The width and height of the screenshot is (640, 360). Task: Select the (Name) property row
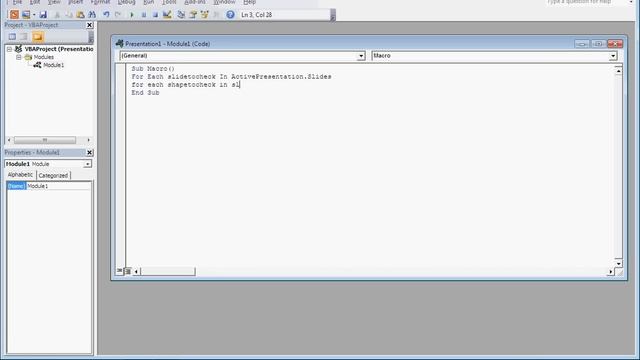[16, 186]
